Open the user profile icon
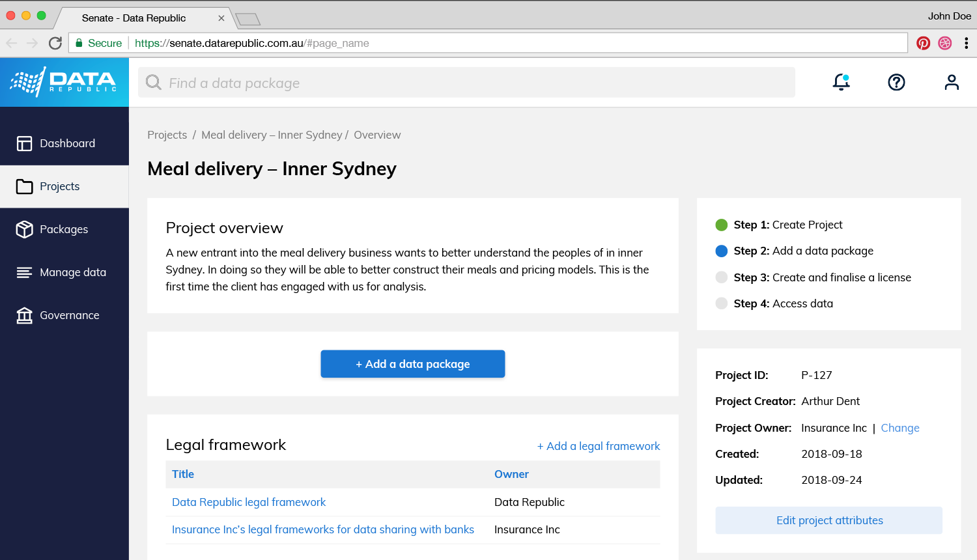 pyautogui.click(x=952, y=82)
